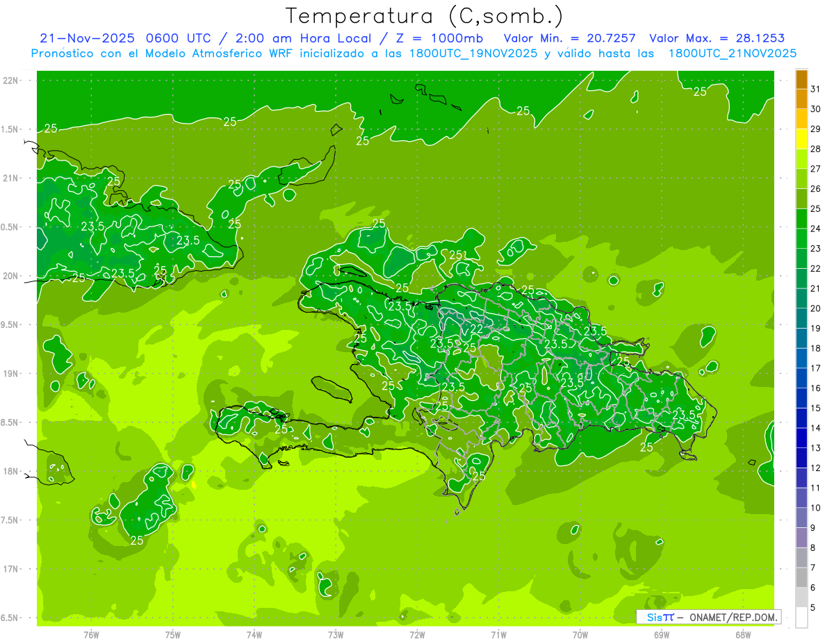Select "Valor Max. = 28.1253" text
834x644 pixels.
click(717, 38)
